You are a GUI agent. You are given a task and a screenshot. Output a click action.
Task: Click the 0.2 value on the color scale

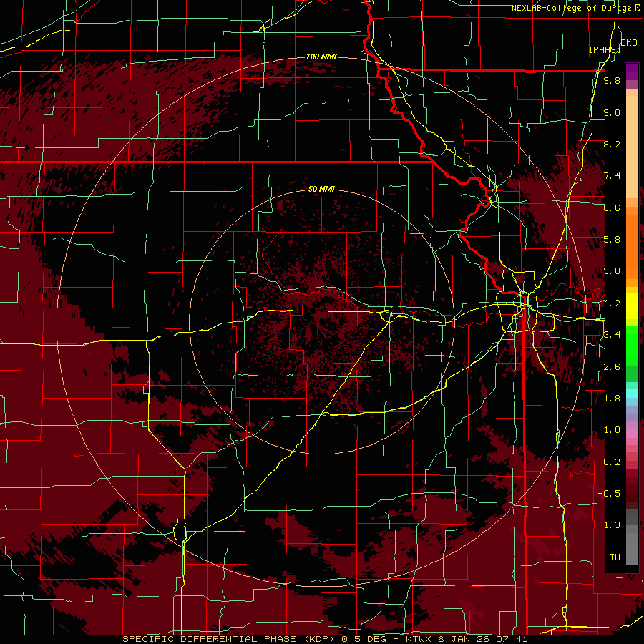(612, 462)
